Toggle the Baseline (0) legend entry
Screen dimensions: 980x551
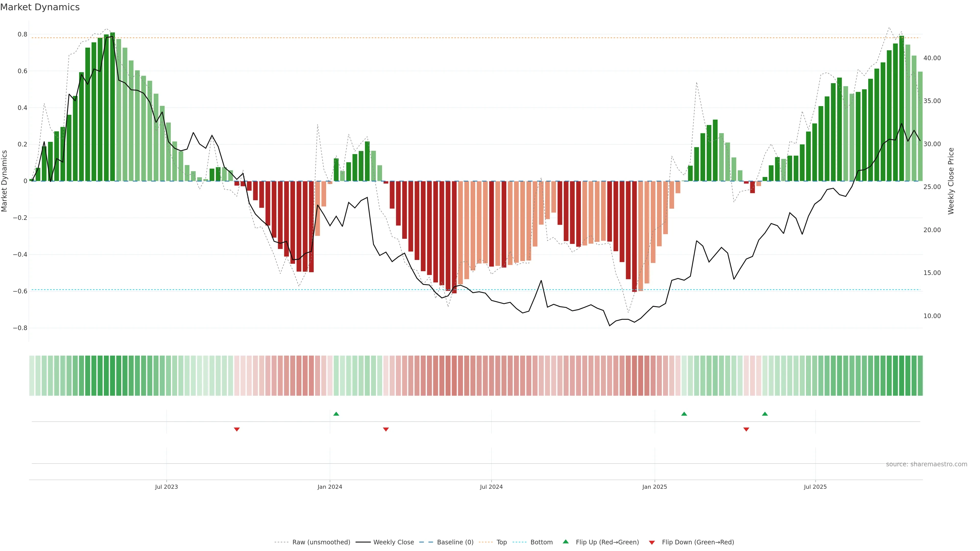coord(455,542)
